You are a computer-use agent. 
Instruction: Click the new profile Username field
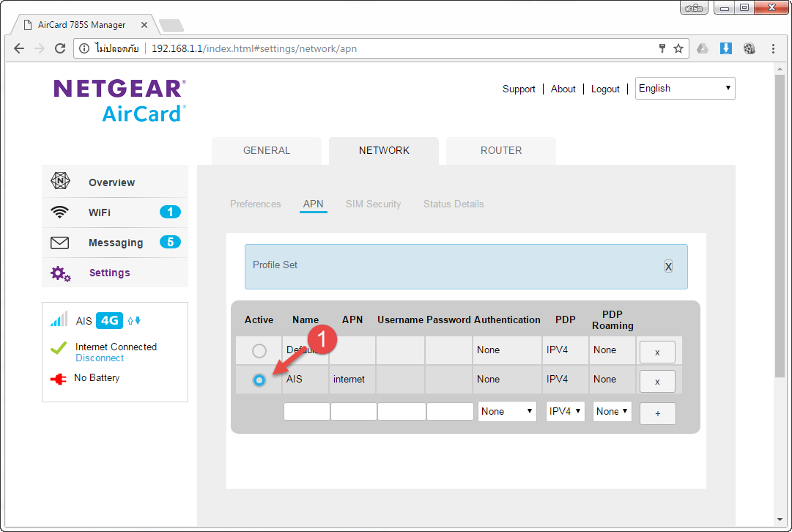click(x=401, y=411)
